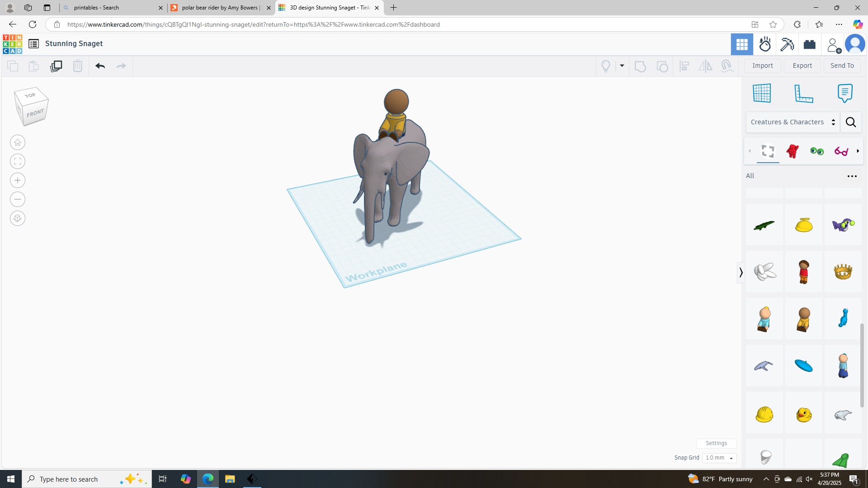Select the red creature category tab
The image size is (868, 488).
point(793,151)
